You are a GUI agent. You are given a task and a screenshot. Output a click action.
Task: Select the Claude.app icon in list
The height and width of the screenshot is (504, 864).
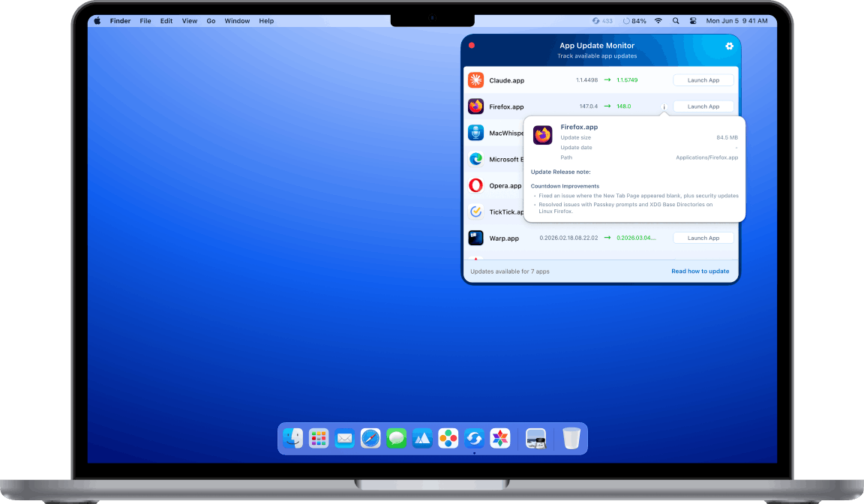pyautogui.click(x=475, y=80)
